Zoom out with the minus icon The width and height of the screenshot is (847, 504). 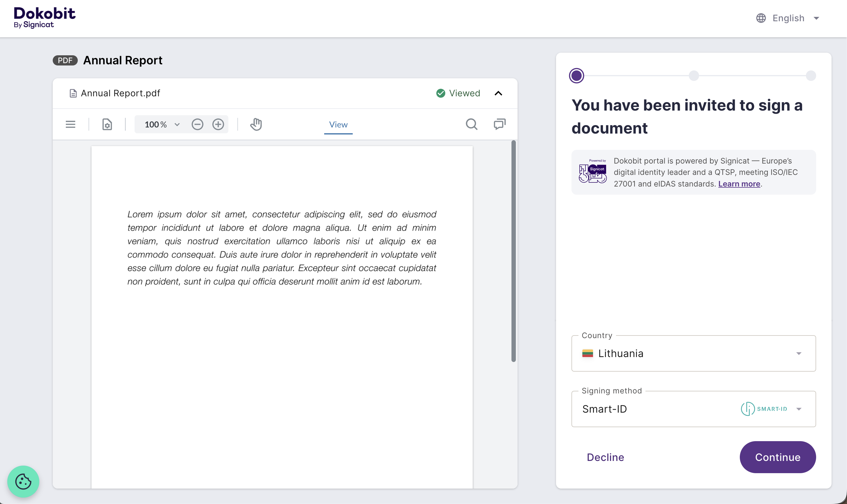tap(197, 124)
